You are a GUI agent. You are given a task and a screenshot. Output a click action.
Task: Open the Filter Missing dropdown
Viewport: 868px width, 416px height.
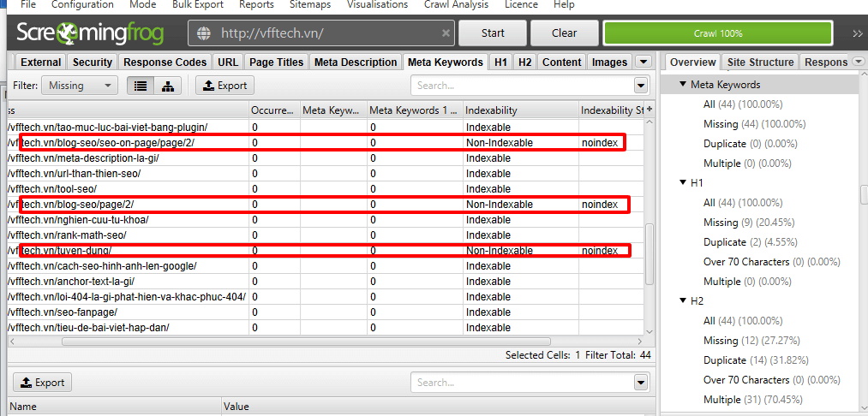tap(80, 86)
